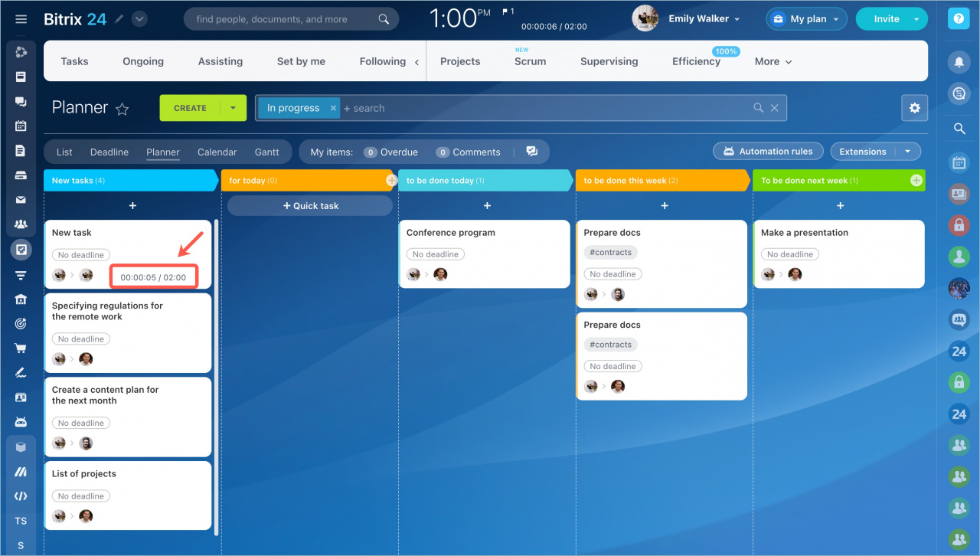Open the Scrum tab
The width and height of the screenshot is (980, 556).
[530, 61]
